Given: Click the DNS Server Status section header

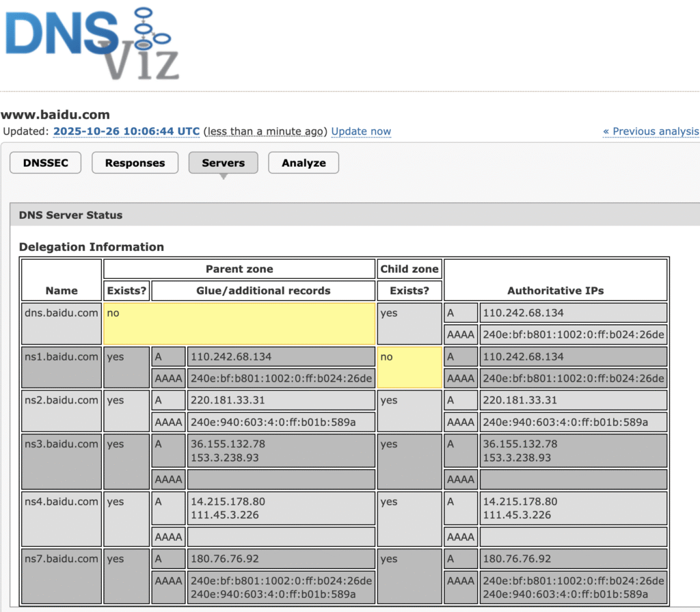Looking at the screenshot, I should point(71,215).
